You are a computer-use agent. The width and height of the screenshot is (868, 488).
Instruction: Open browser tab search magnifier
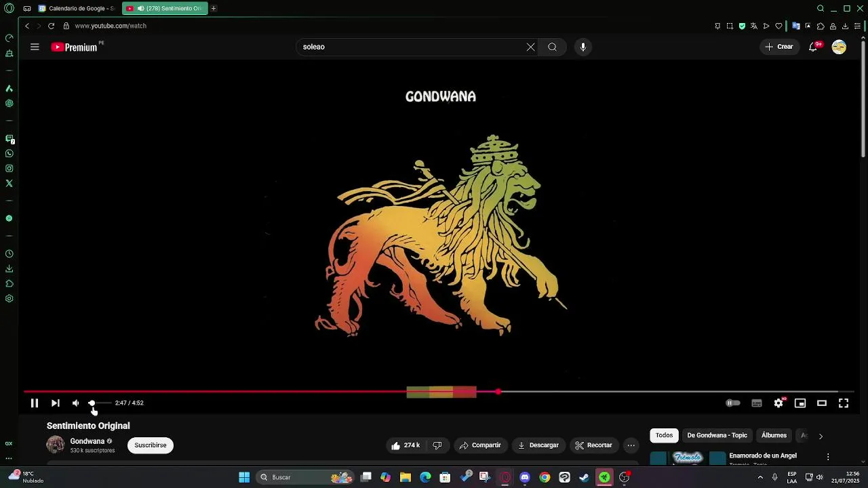coord(821,8)
